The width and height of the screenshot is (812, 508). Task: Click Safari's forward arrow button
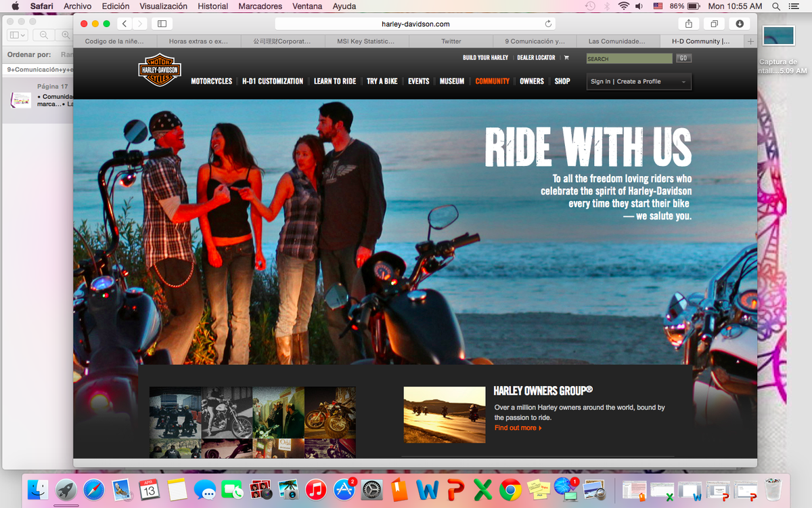(x=140, y=24)
